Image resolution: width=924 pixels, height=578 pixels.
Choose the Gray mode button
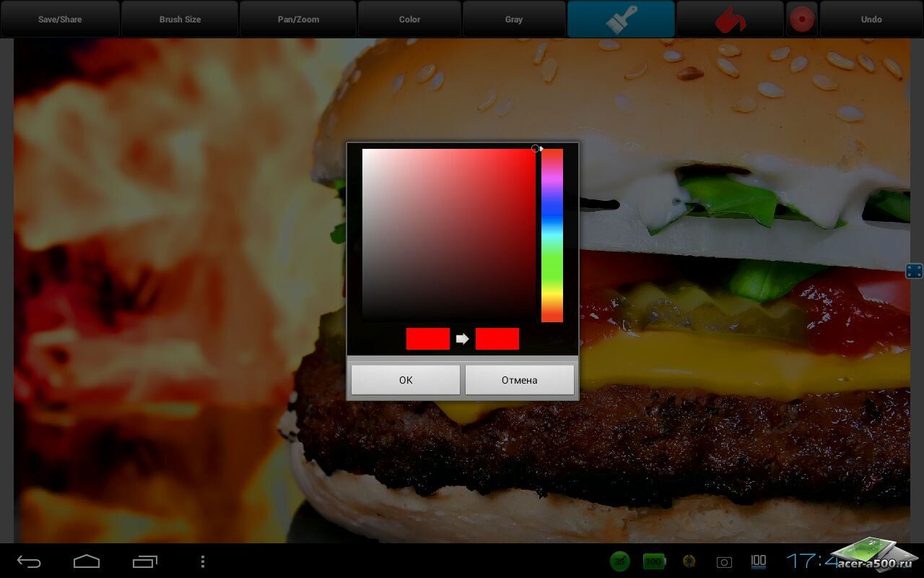(514, 19)
